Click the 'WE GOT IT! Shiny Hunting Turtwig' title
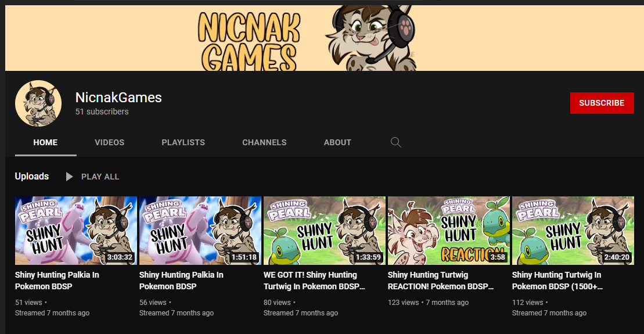Viewport: 644px width, 334px height. point(314,281)
